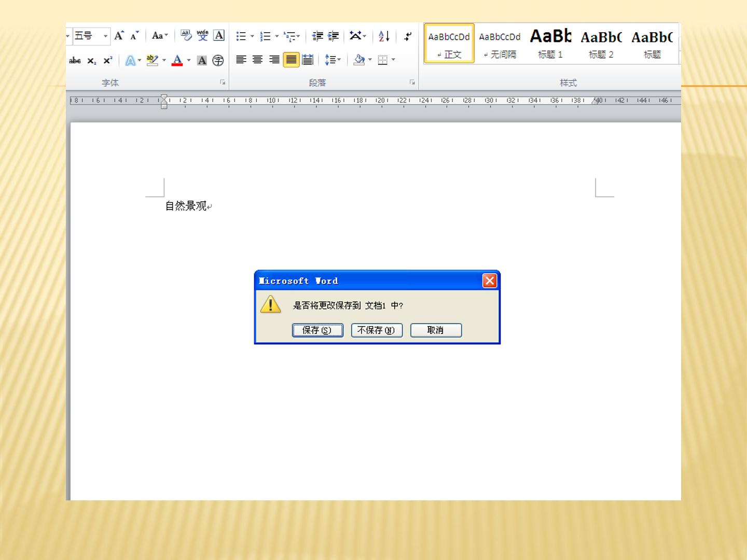Click the grow font size icon

pyautogui.click(x=119, y=36)
